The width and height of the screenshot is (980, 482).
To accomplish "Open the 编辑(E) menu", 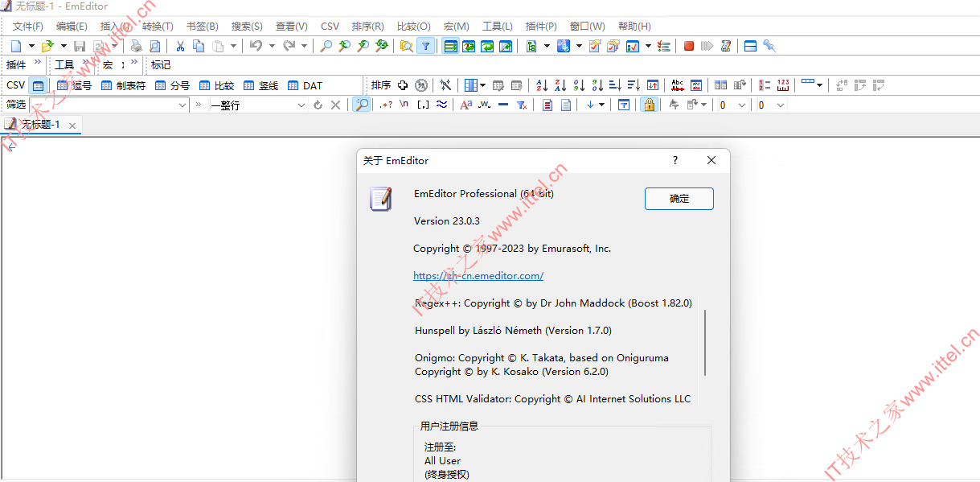I will 72,27.
